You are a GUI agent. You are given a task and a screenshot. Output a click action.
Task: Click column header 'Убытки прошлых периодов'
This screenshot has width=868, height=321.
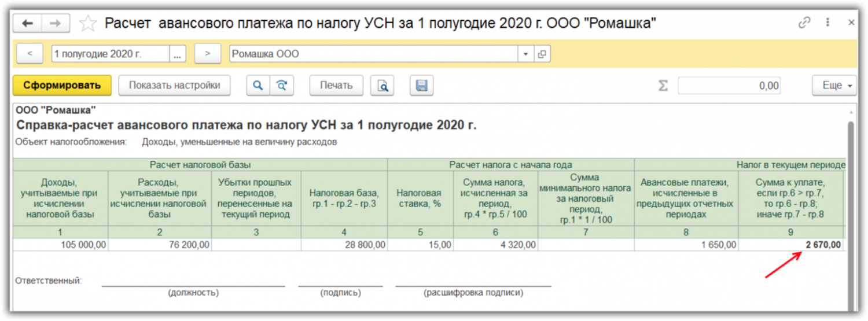[x=256, y=198]
